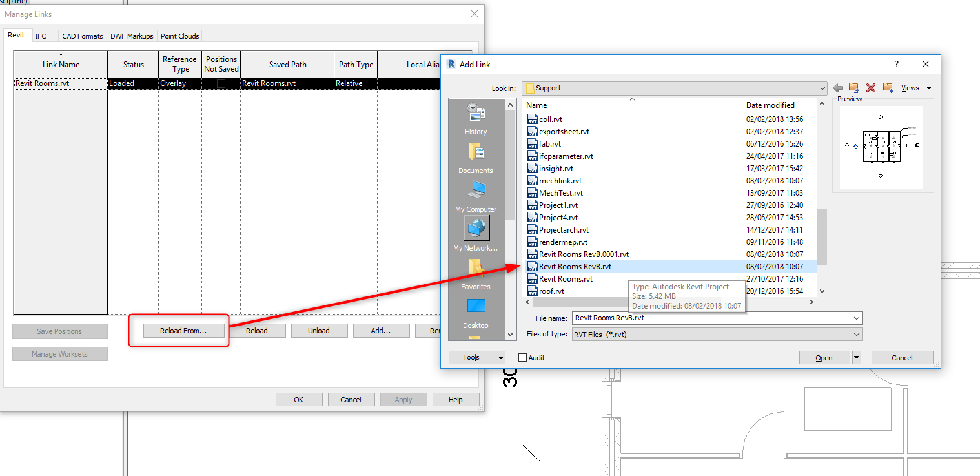Click the RVT file icon beside coll.rvt
The image size is (980, 476).
[533, 119]
